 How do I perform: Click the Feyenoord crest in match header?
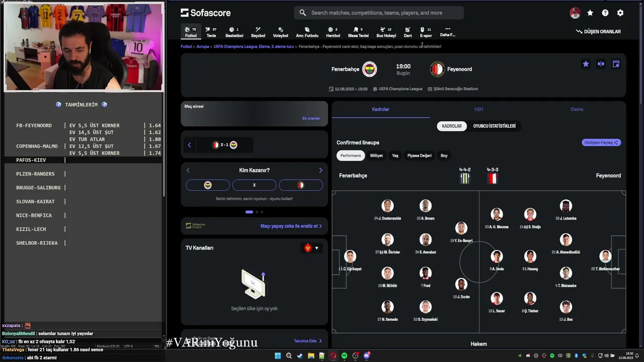pos(437,69)
